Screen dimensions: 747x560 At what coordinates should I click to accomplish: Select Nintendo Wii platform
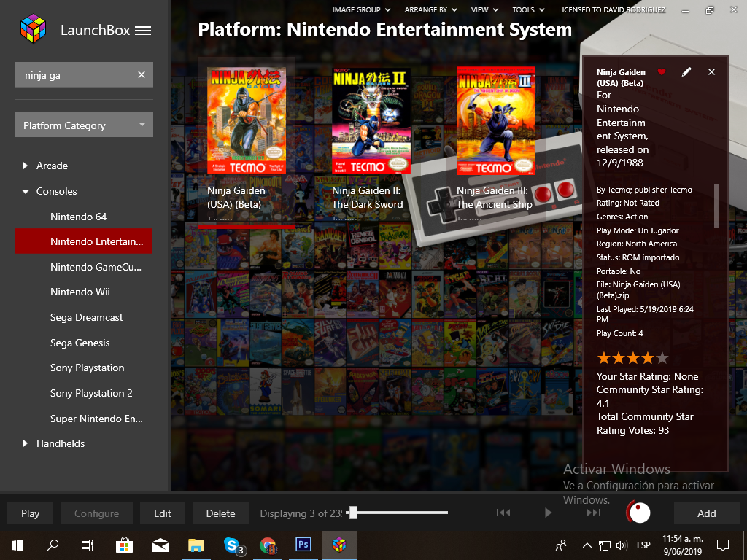point(80,292)
